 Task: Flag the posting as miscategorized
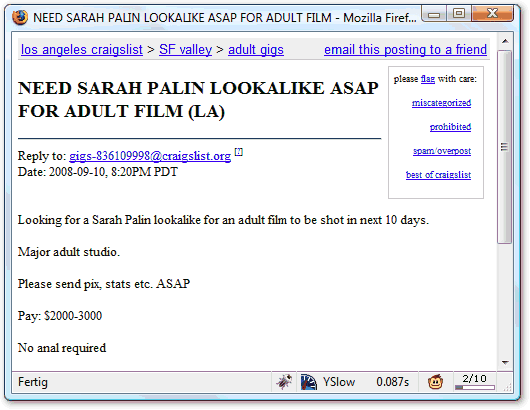[441, 103]
